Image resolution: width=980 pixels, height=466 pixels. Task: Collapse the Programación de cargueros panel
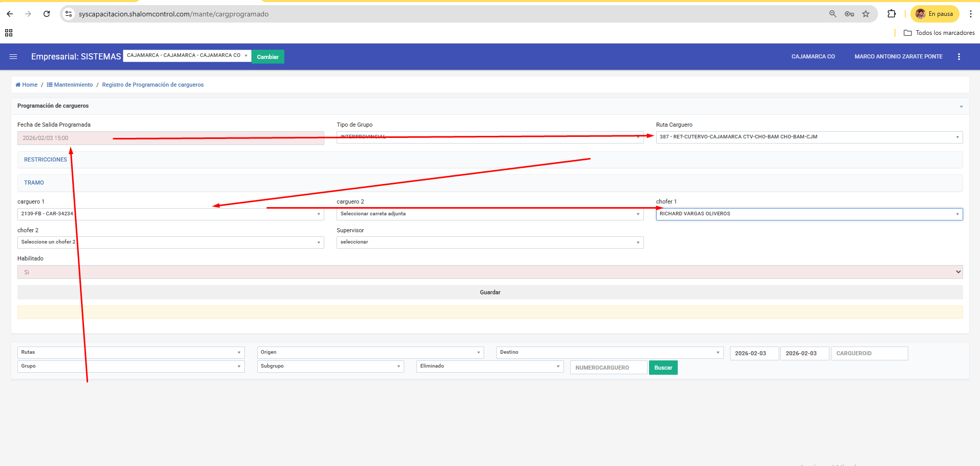(x=961, y=106)
